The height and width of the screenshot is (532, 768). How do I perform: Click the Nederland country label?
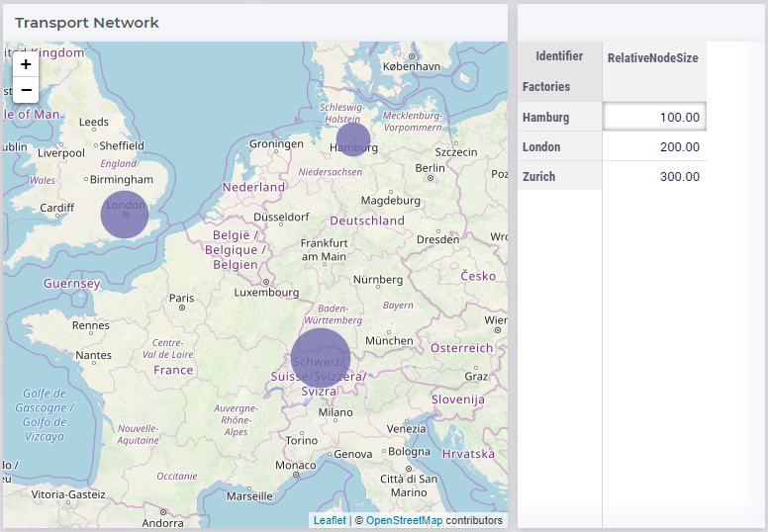(253, 187)
